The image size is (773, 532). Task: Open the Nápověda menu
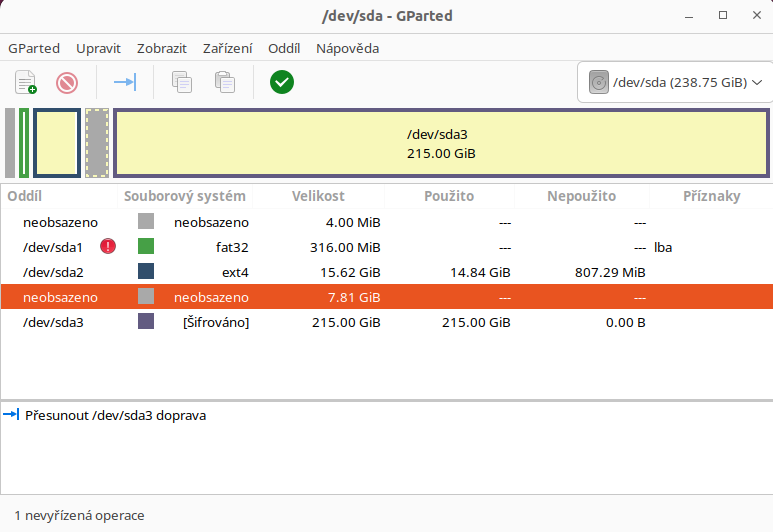(x=347, y=48)
